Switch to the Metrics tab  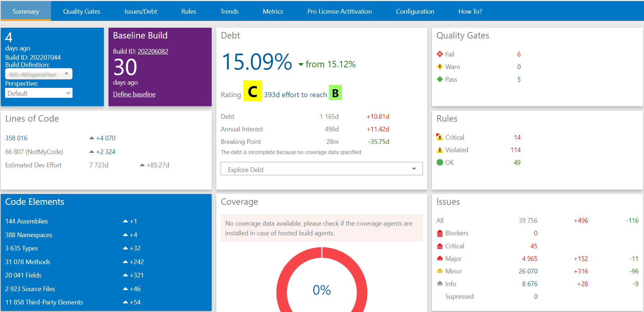coord(273,11)
